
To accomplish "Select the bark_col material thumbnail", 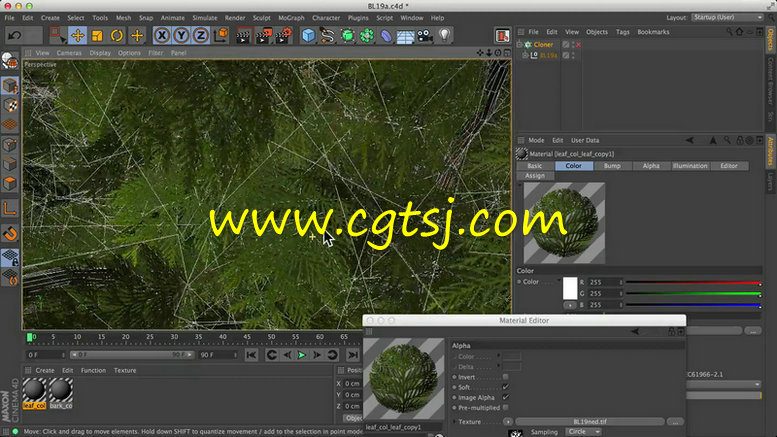I will point(61,394).
